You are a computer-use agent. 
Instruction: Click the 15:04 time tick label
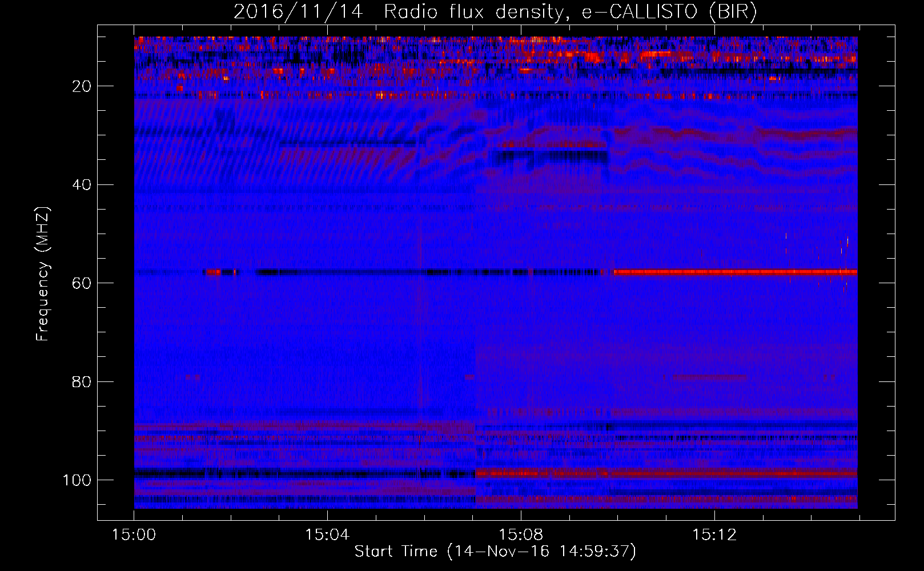coord(327,535)
